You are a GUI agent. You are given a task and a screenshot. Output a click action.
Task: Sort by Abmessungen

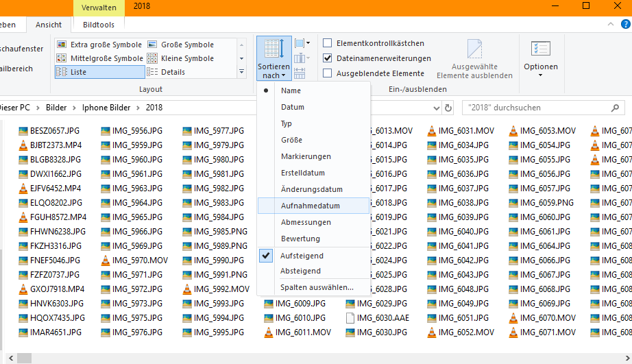click(313, 222)
